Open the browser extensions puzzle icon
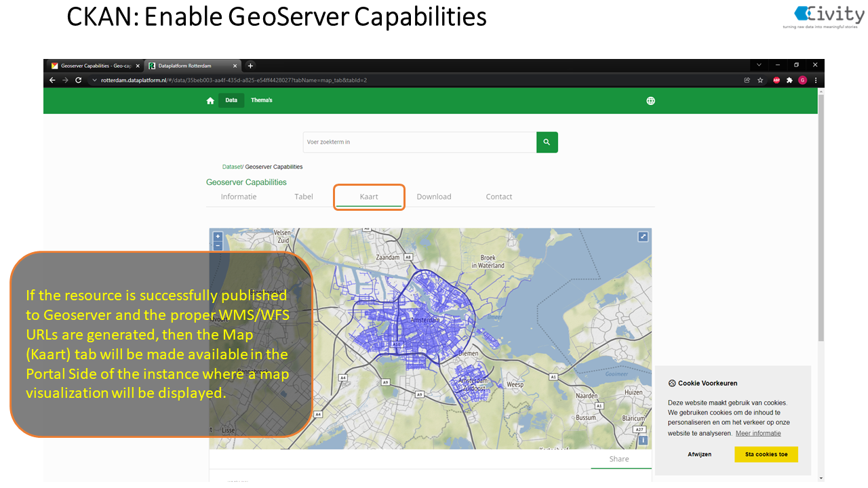868x488 pixels. coord(789,80)
